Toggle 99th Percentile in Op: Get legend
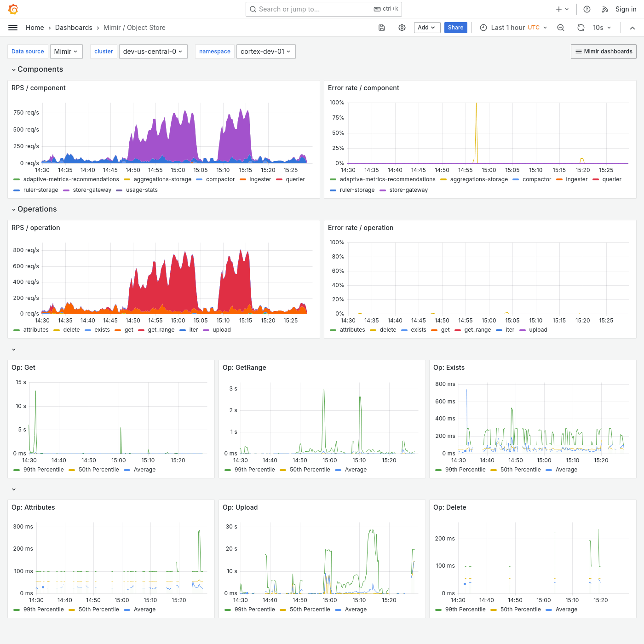The height and width of the screenshot is (644, 644). 44,470
